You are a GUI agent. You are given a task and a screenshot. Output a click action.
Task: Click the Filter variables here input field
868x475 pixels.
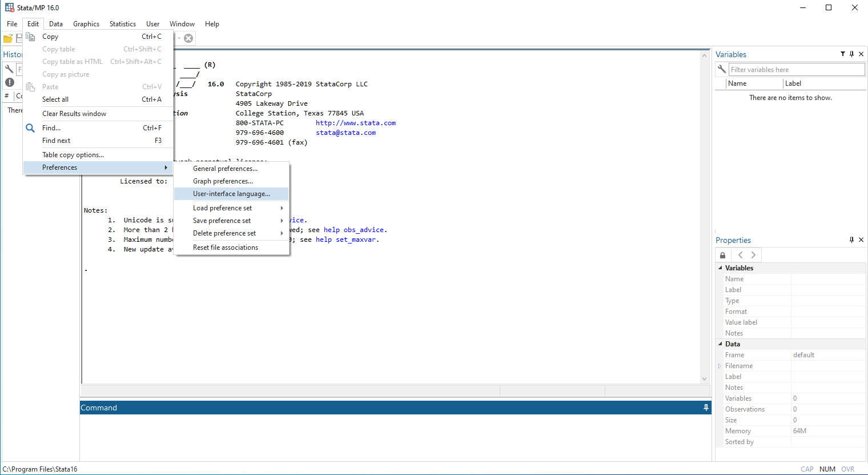pos(797,70)
